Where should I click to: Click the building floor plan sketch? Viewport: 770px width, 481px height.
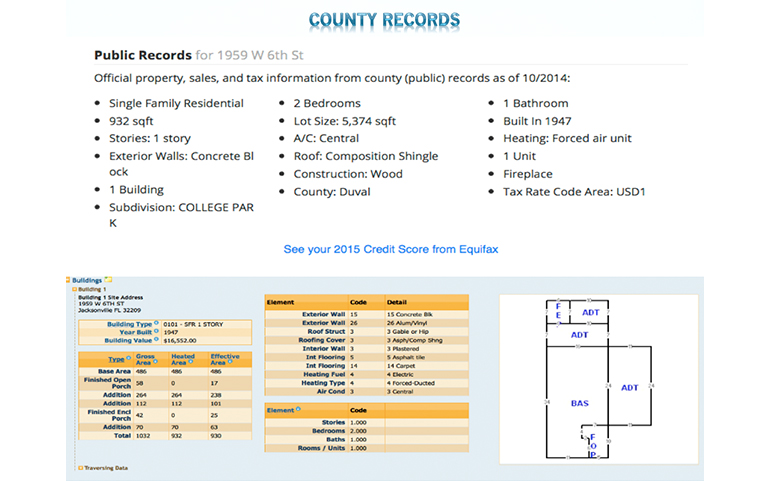(596, 378)
